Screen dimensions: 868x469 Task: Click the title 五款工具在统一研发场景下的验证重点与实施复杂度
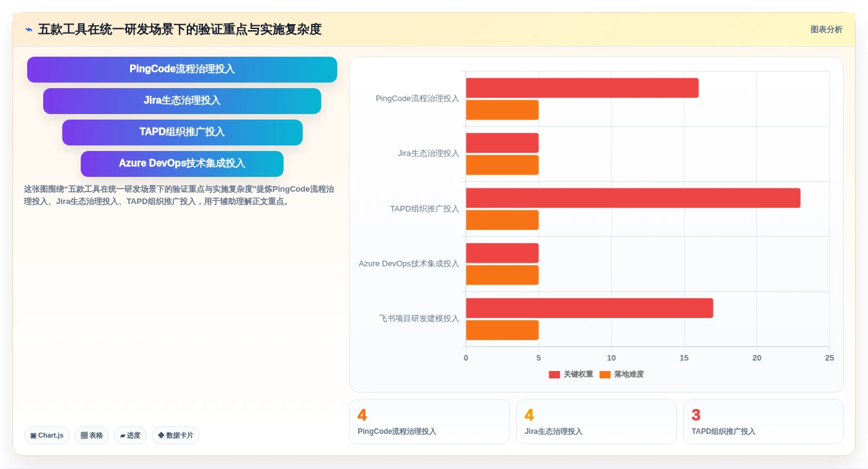pos(180,30)
